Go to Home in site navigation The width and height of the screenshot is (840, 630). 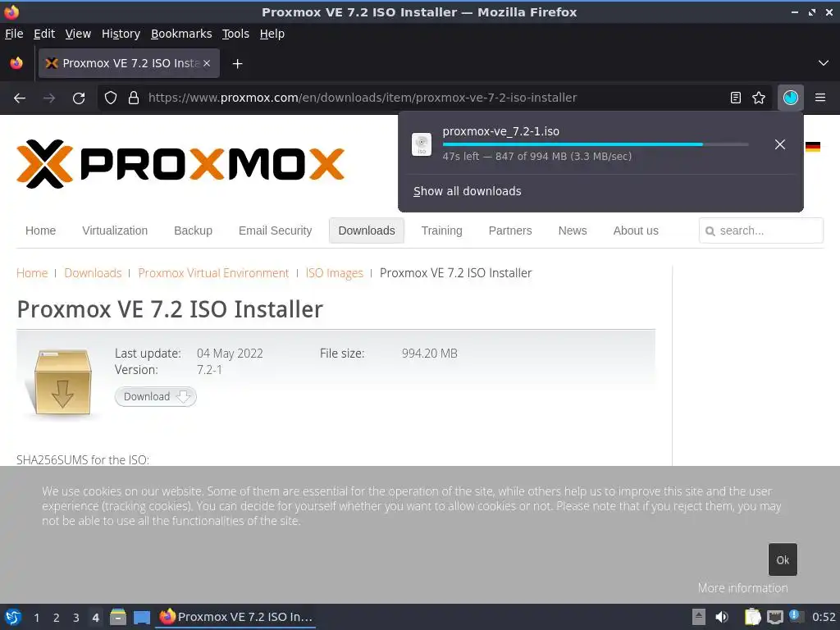coord(41,231)
